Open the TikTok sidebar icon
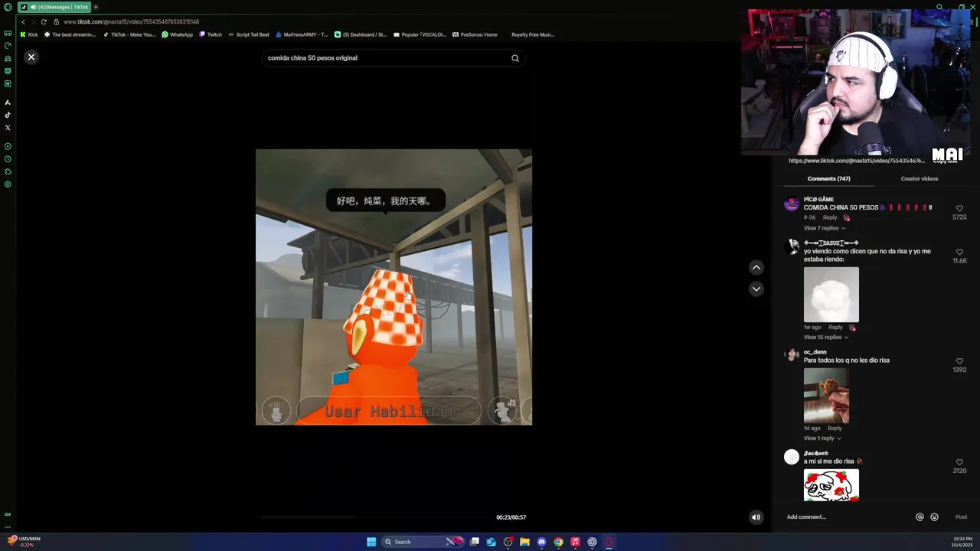The image size is (980, 551). point(8,115)
